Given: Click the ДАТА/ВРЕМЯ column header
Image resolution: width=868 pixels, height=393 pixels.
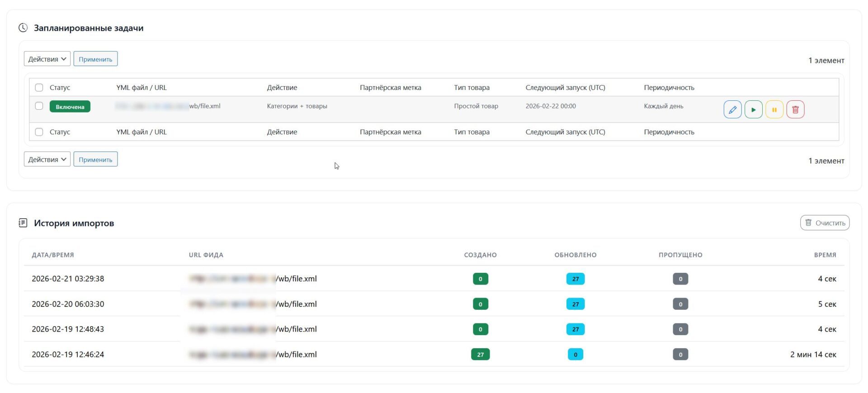Looking at the screenshot, I should pyautogui.click(x=53, y=255).
